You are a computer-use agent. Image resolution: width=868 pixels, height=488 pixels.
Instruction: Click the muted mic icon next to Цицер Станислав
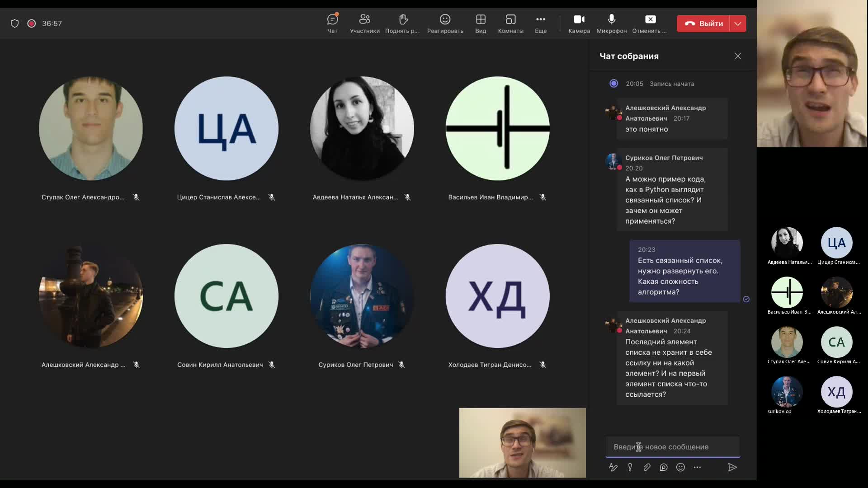tap(272, 197)
